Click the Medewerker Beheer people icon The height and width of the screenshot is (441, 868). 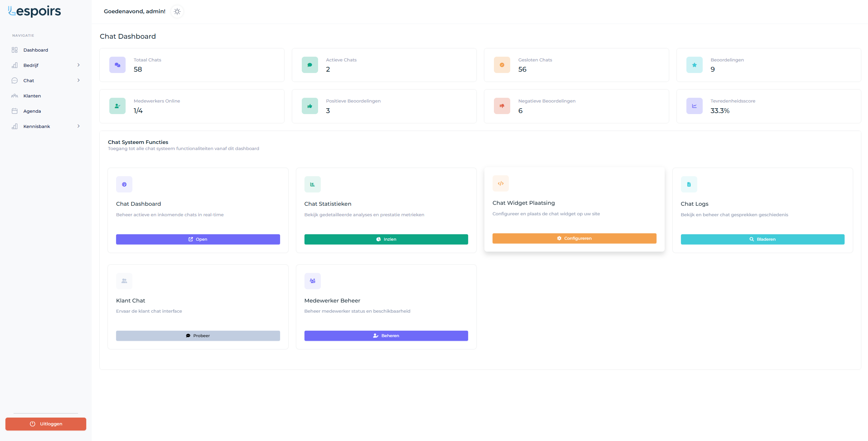pyautogui.click(x=312, y=281)
